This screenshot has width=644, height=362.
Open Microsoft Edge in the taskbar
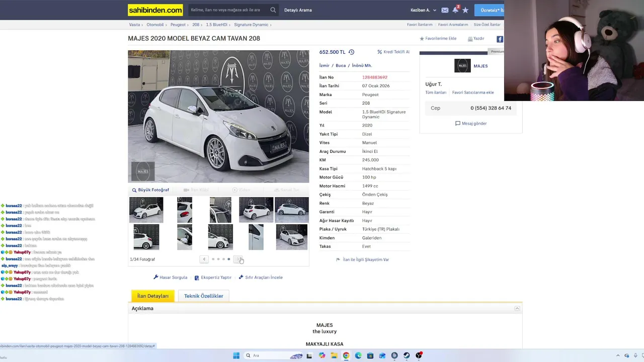(x=358, y=355)
